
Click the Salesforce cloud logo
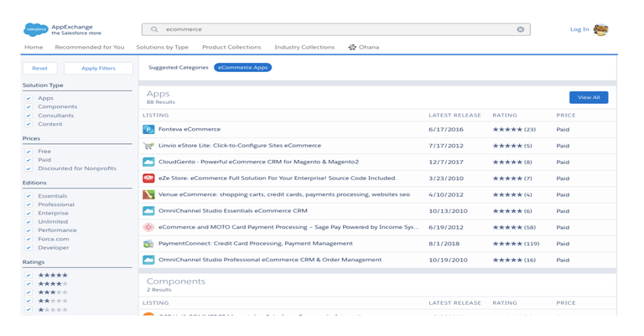pyautogui.click(x=36, y=29)
